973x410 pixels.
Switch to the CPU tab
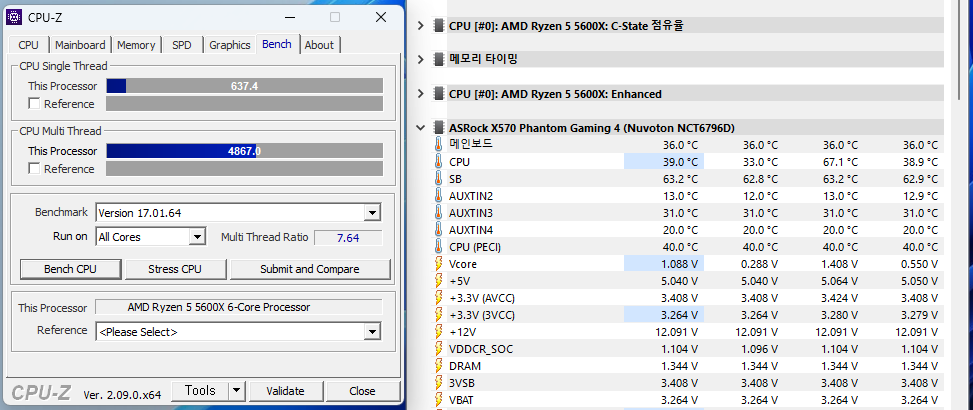tap(29, 45)
